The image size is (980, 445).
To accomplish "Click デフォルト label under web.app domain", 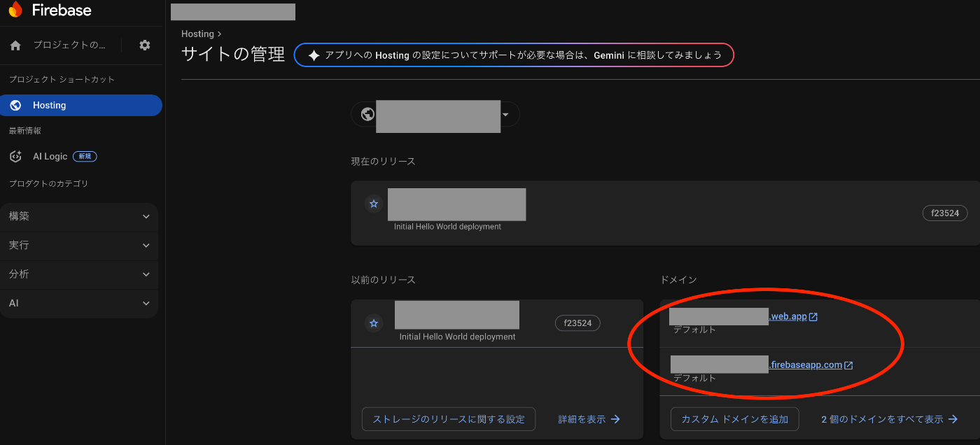I will tap(694, 330).
